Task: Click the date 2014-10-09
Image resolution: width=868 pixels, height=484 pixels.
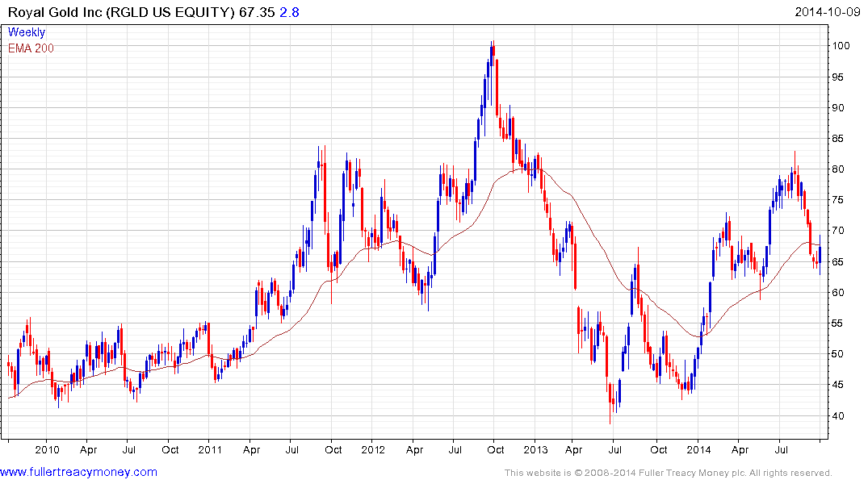Action: tap(827, 12)
